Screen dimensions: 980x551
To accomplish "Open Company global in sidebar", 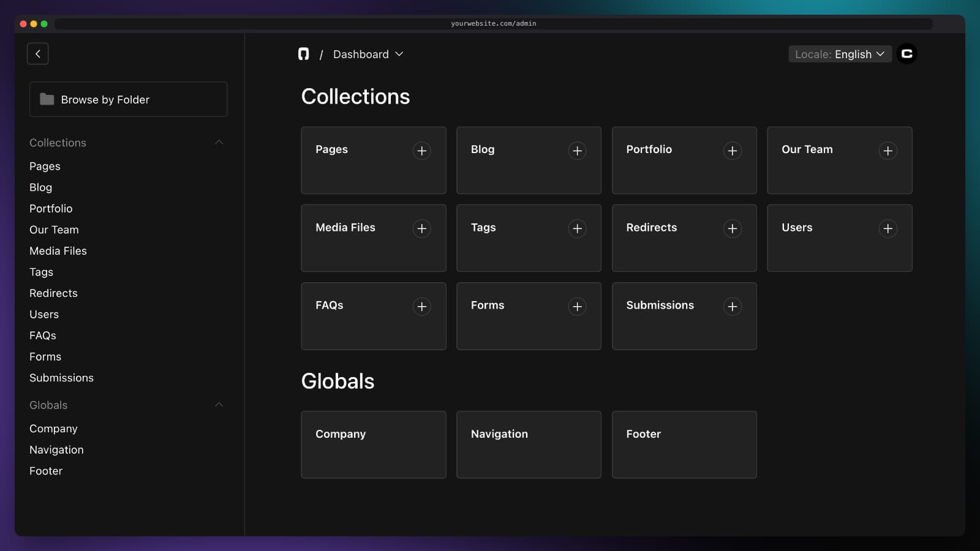I will 53,429.
